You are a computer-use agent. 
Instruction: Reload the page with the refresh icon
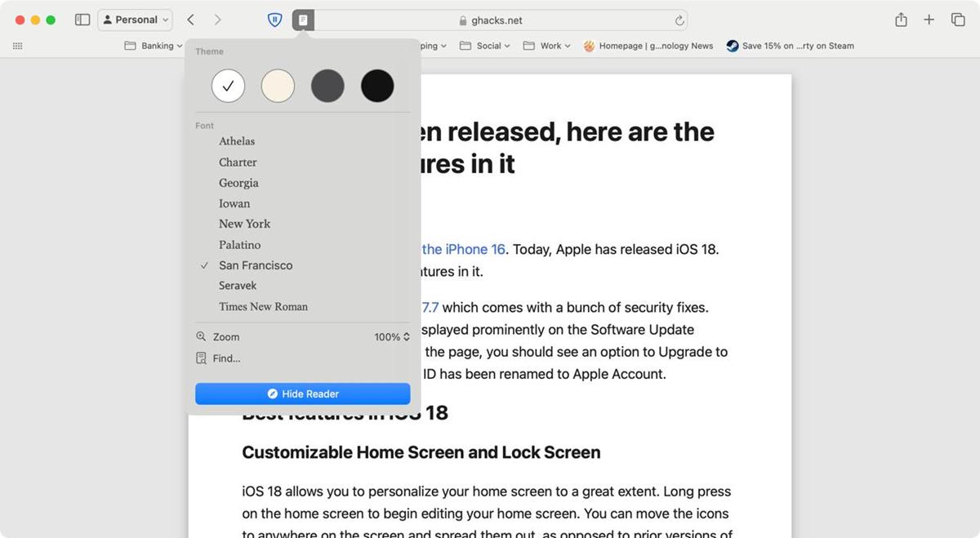coord(679,20)
